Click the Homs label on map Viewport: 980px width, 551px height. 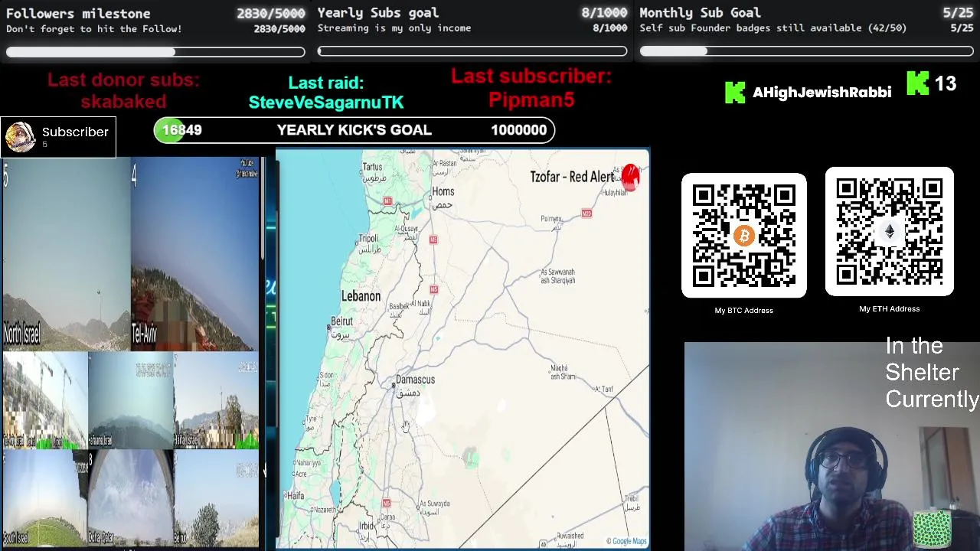[x=443, y=192]
